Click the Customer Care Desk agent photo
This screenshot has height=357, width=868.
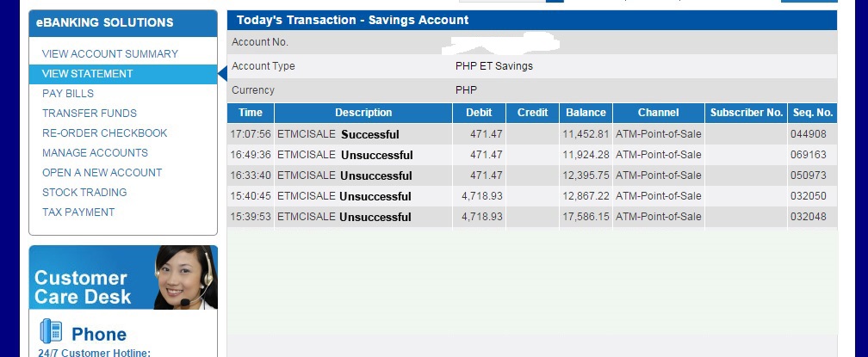[184, 278]
